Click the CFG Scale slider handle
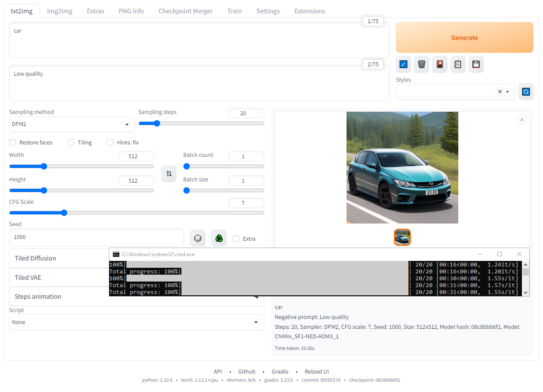 click(x=64, y=213)
